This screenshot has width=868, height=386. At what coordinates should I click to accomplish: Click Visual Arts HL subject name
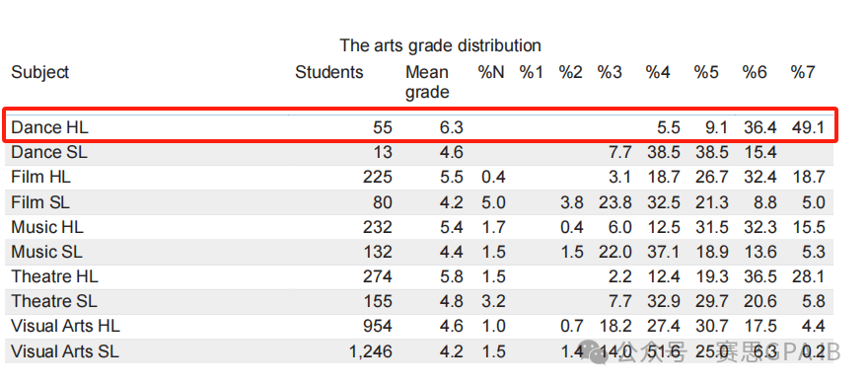pos(65,326)
